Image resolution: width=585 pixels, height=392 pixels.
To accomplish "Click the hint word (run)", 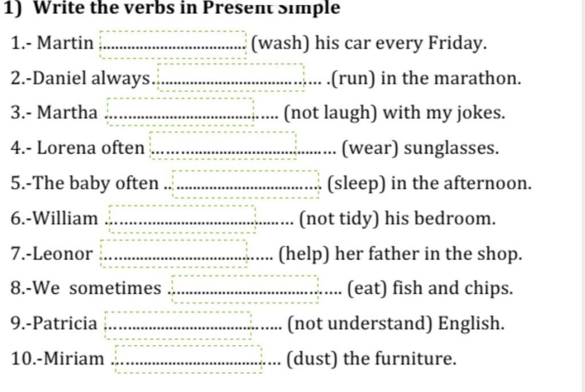I will tap(353, 78).
